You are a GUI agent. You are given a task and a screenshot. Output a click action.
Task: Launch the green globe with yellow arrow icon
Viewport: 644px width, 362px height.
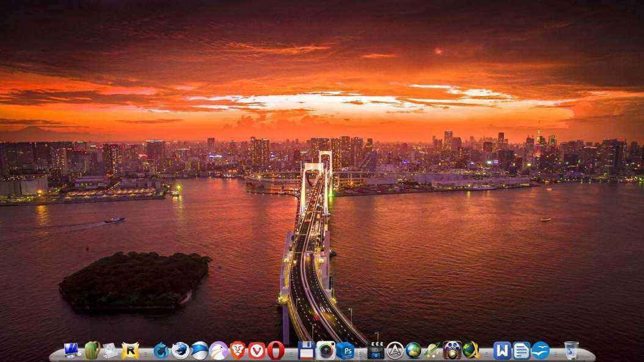point(471,350)
